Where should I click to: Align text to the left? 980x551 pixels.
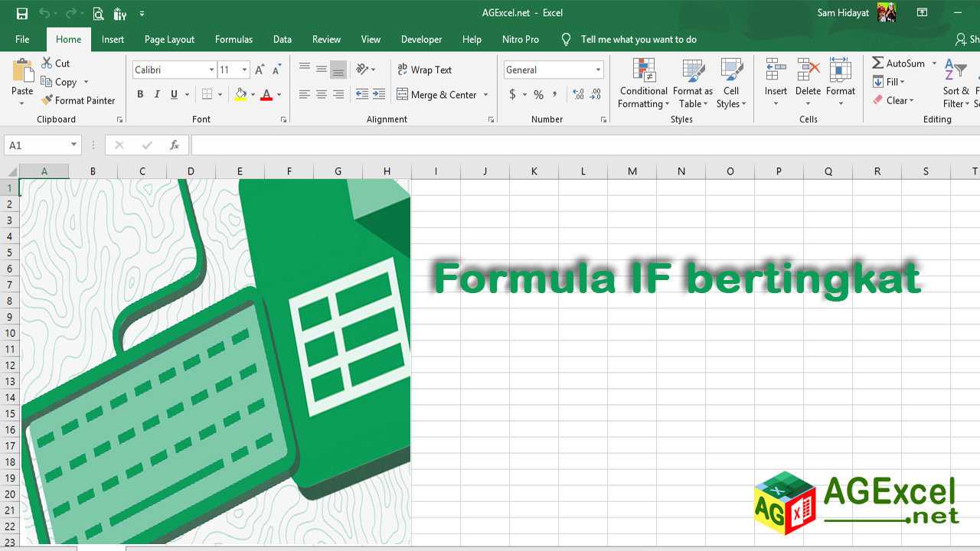coord(305,94)
